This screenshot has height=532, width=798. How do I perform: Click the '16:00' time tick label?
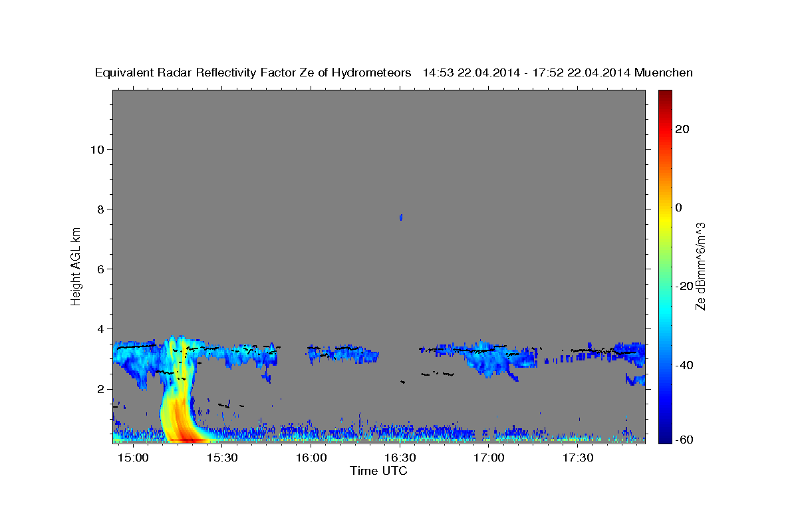311,458
